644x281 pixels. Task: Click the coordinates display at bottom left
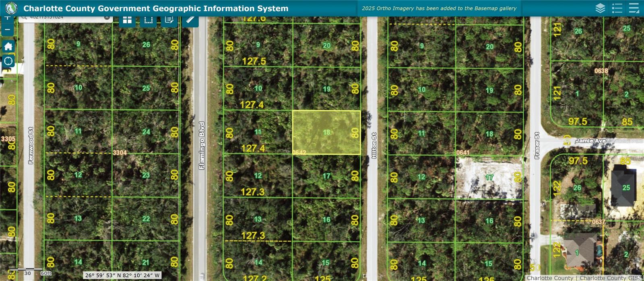(122, 275)
